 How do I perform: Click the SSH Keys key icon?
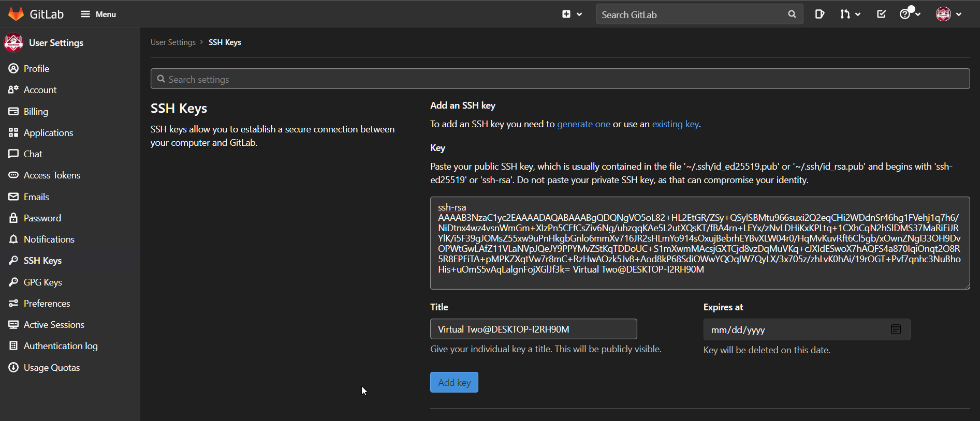13,260
